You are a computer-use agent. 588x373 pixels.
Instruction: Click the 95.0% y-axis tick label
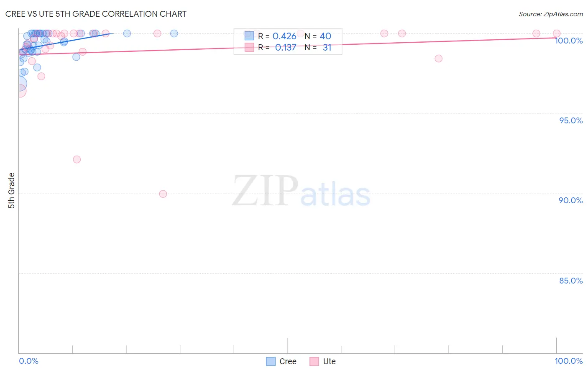pos(571,120)
